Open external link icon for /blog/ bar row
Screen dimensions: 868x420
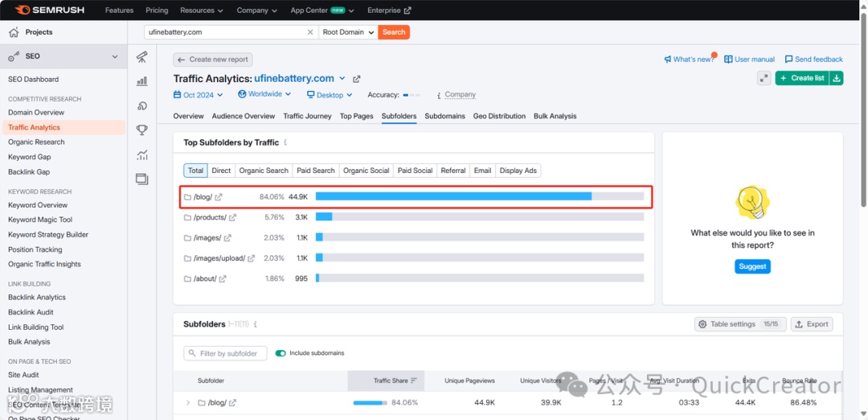click(219, 196)
